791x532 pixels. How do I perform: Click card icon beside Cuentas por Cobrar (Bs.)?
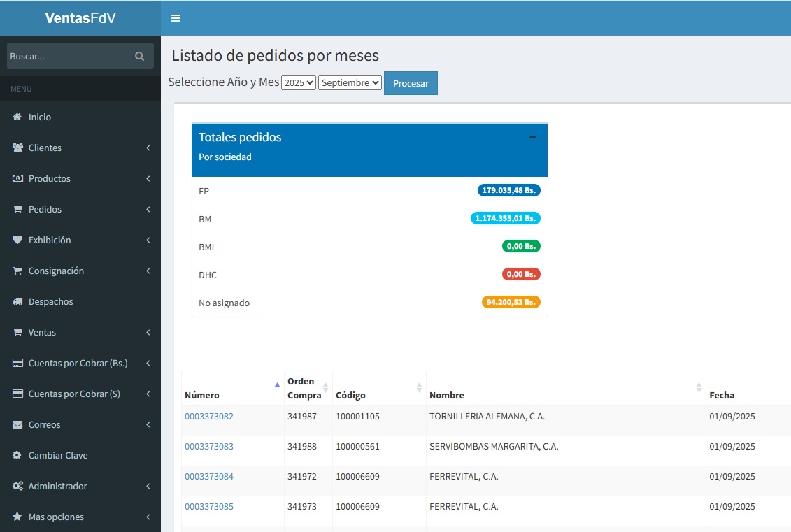[x=17, y=363]
